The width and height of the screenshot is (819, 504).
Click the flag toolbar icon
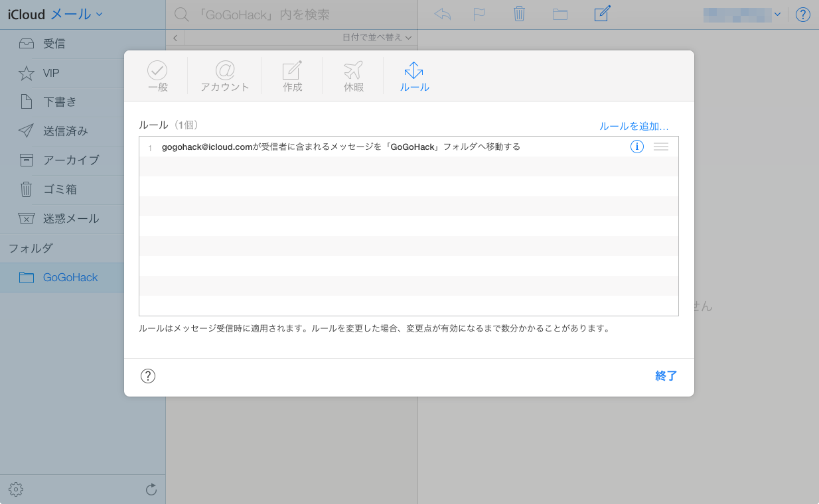tap(479, 14)
